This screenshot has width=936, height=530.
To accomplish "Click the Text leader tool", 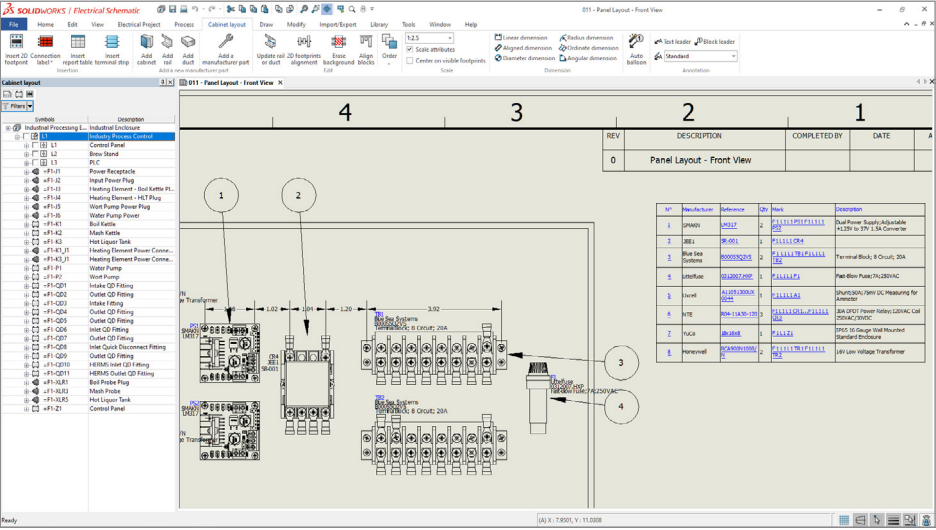I will [x=673, y=42].
